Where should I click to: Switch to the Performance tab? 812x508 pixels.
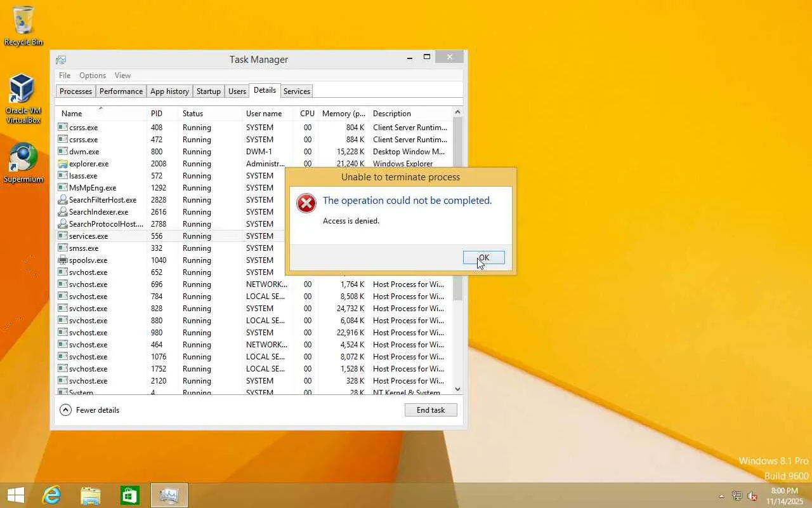point(121,91)
